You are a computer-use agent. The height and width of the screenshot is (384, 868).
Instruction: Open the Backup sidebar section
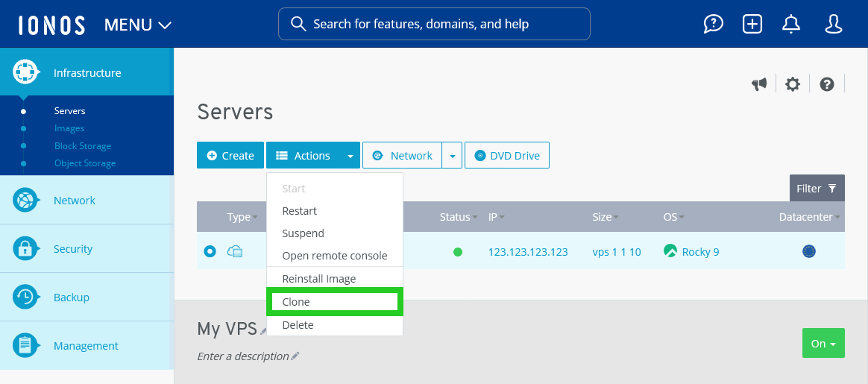tap(87, 297)
